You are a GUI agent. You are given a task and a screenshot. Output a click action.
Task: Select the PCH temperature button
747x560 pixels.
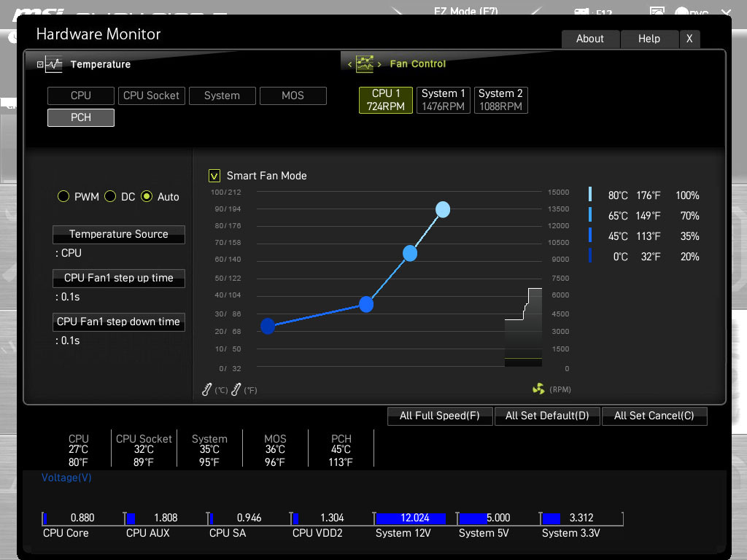(x=81, y=117)
